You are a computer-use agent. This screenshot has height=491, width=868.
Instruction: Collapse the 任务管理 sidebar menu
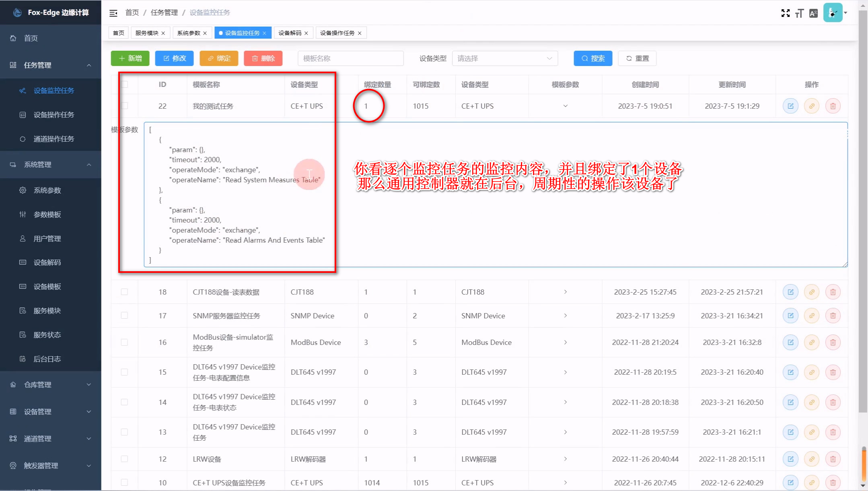click(51, 65)
